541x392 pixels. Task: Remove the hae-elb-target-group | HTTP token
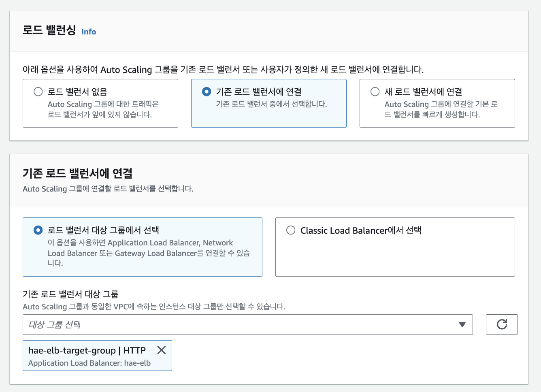coord(161,350)
